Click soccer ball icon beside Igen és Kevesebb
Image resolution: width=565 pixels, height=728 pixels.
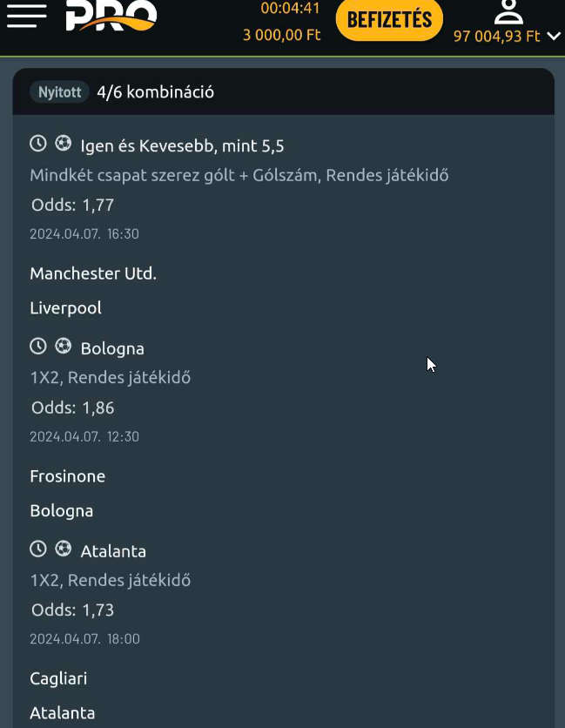(x=63, y=144)
